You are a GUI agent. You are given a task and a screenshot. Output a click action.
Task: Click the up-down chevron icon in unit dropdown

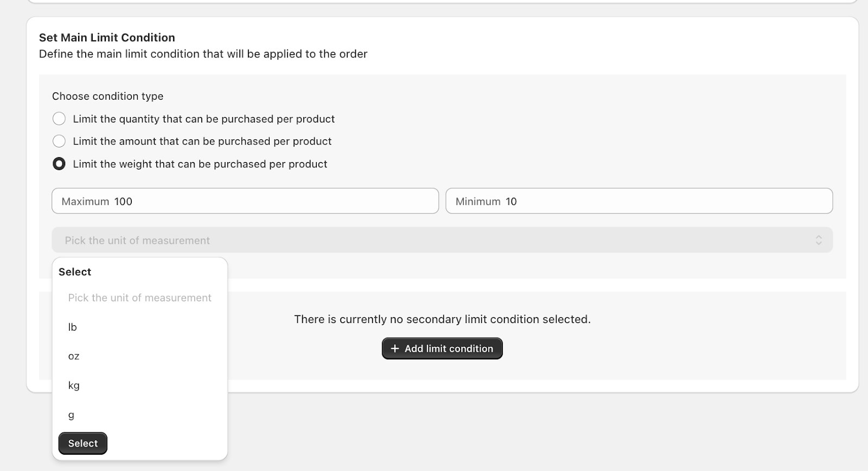coord(819,240)
